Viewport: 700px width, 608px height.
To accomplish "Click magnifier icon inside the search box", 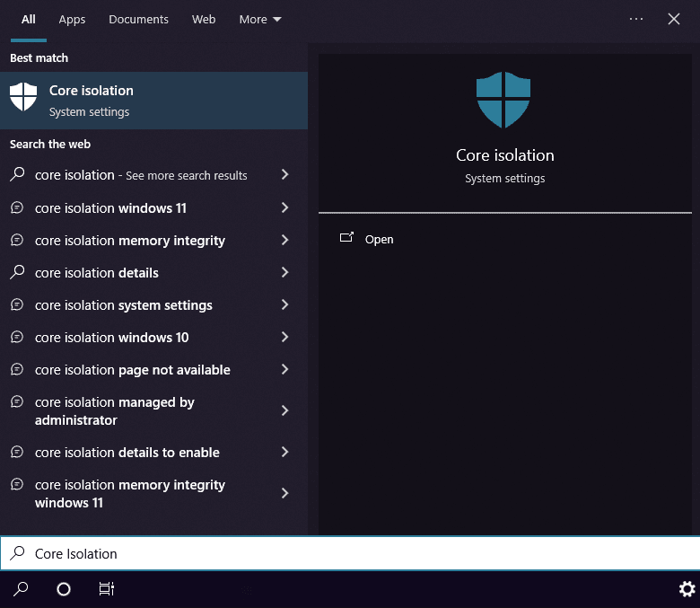I will click(x=17, y=553).
